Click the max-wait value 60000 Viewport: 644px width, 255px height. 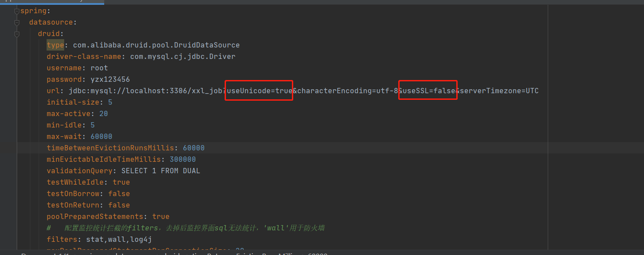click(101, 136)
